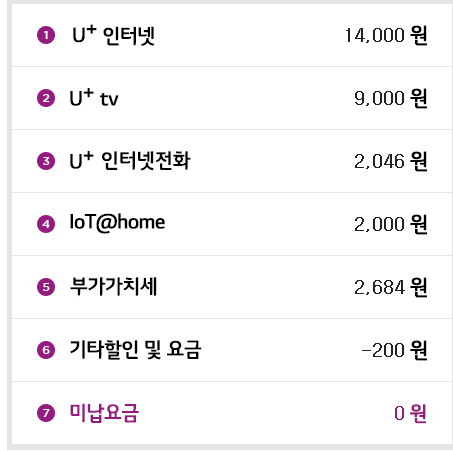Viewport: 453px width, 451px height.
Task: Select the U+ tv item label
Action: click(x=94, y=98)
